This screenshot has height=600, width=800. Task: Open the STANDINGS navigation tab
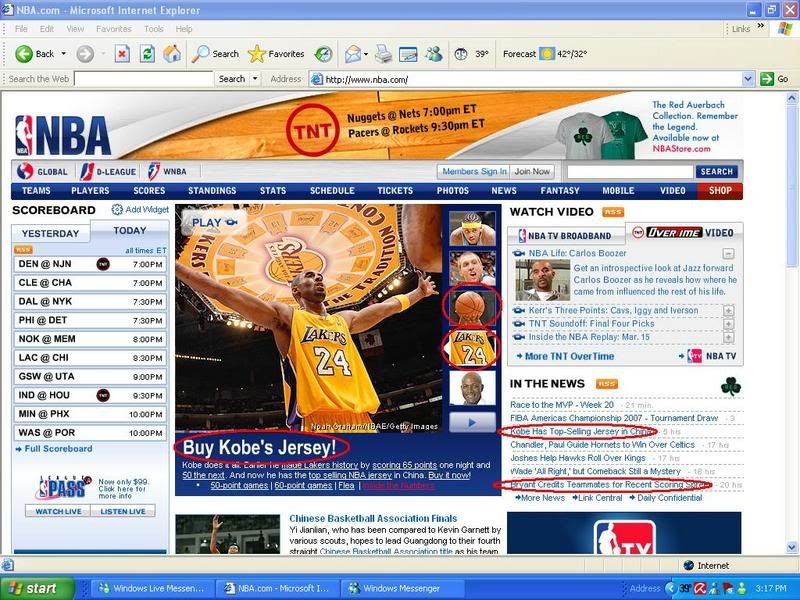click(x=212, y=191)
